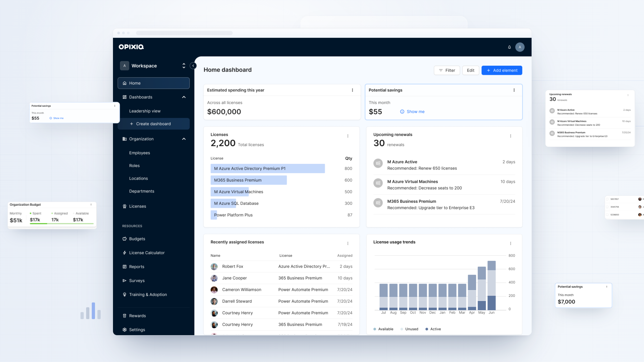Screen dimensions: 644x362
Task: Open License usage trends options menu
Action: pos(511,243)
